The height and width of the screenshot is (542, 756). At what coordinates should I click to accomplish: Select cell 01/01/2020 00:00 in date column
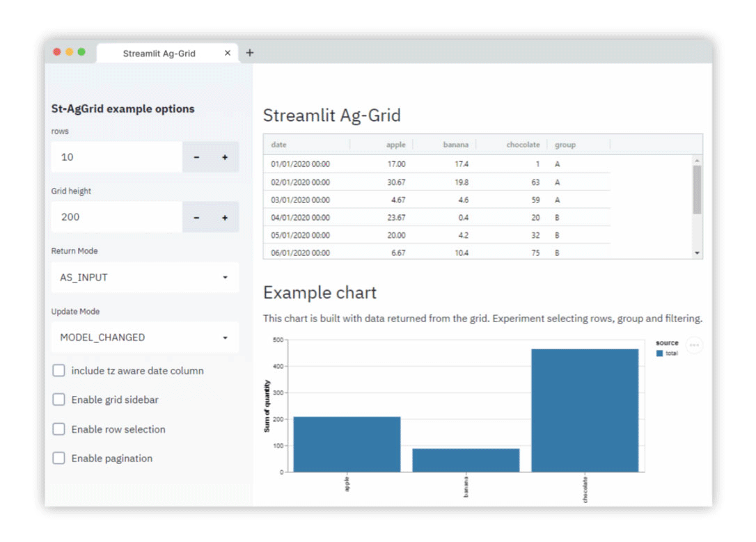point(306,164)
